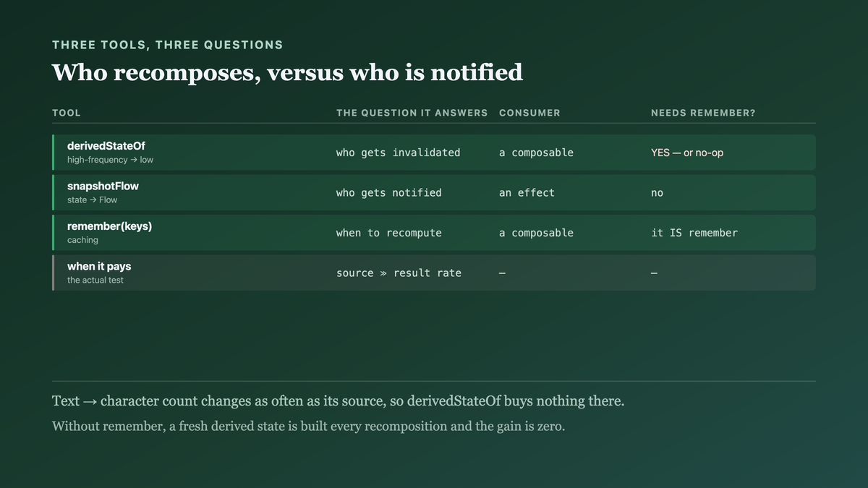Click the "THREE TOOLS, THREE QUESTIONS" eyebrow heading
The height and width of the screenshot is (488, 868).
click(168, 45)
